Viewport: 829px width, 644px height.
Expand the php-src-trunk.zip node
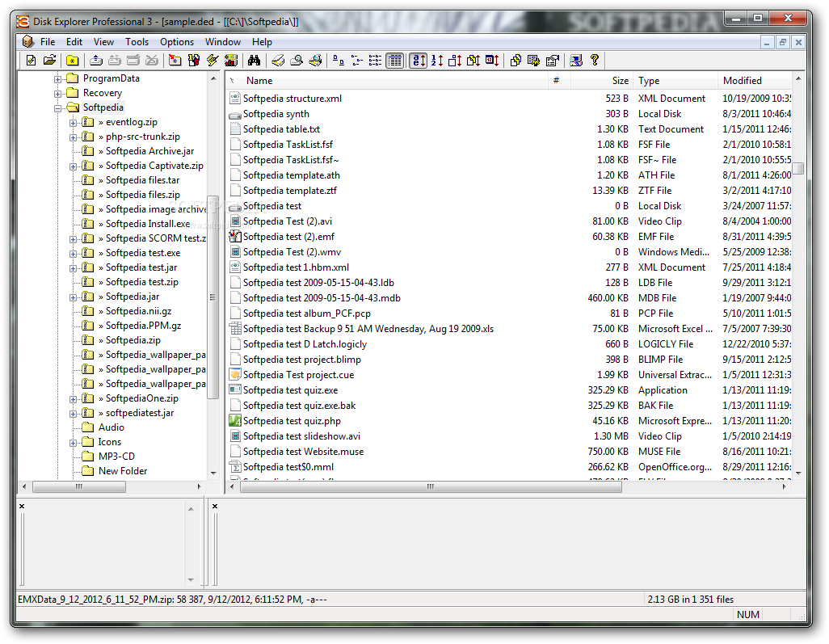click(x=73, y=137)
